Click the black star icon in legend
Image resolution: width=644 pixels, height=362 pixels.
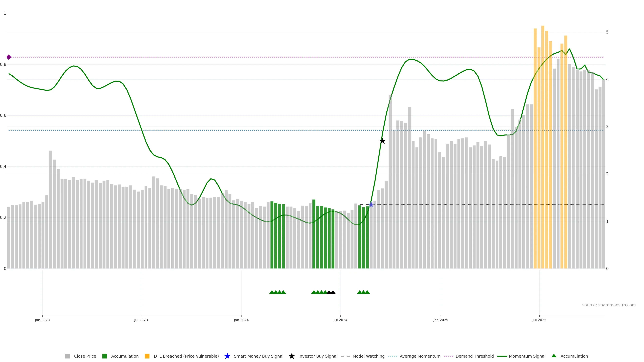coord(291,356)
